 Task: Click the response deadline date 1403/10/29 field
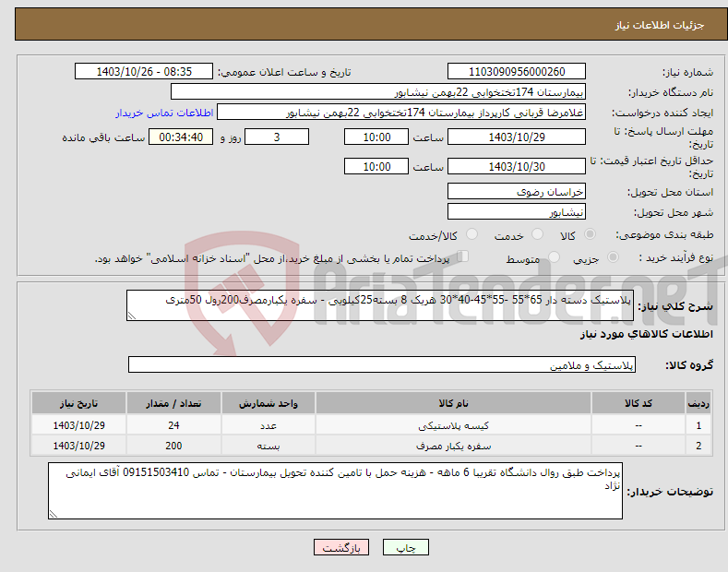(x=517, y=137)
